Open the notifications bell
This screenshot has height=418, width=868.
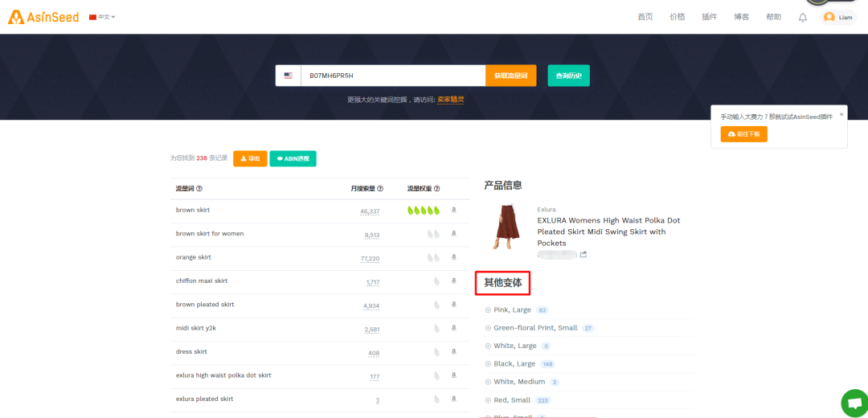point(802,18)
